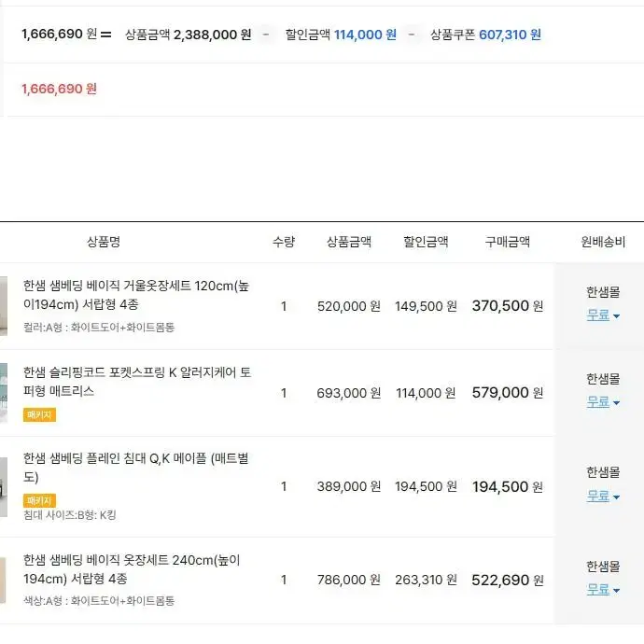This screenshot has height=644, width=644.
Task: Open 한샘 샘베딩 베이직 거울옷장세트 product link
Action: [136, 295]
